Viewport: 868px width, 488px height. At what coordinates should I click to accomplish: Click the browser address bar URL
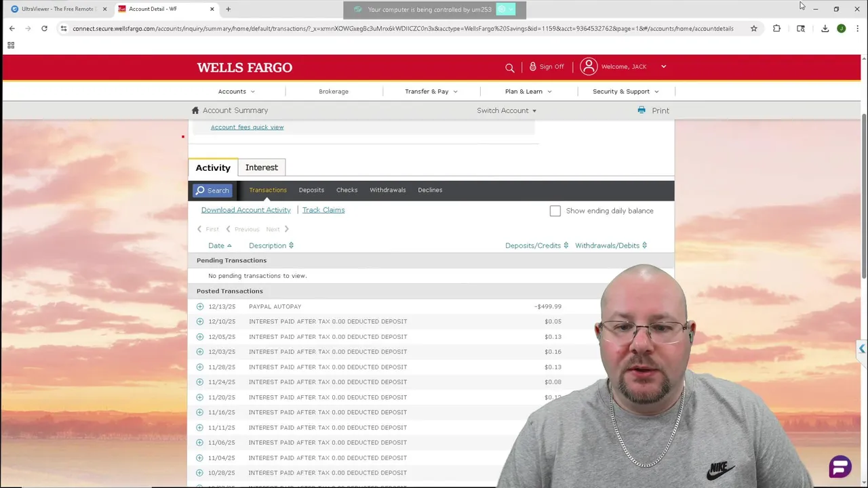(x=403, y=28)
